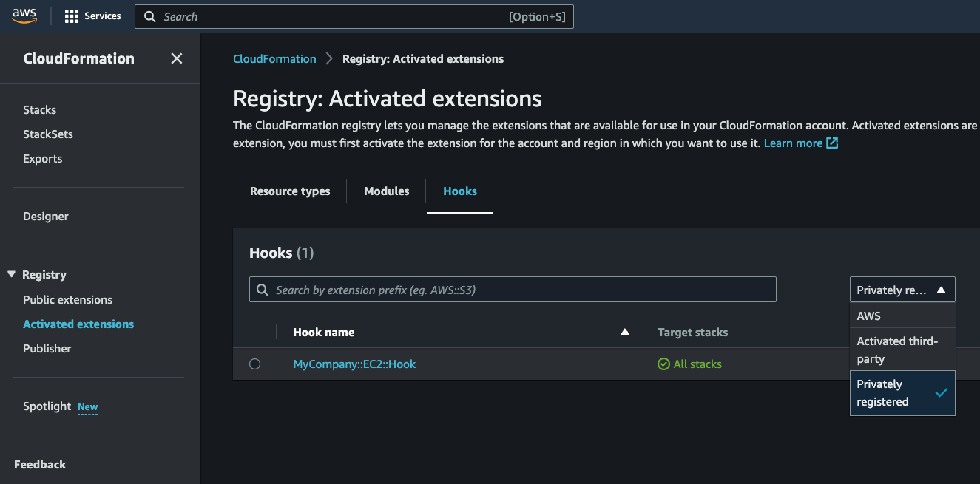Screen dimensions: 980x484
Task: Focus the top AWS search box
Action: (x=354, y=17)
